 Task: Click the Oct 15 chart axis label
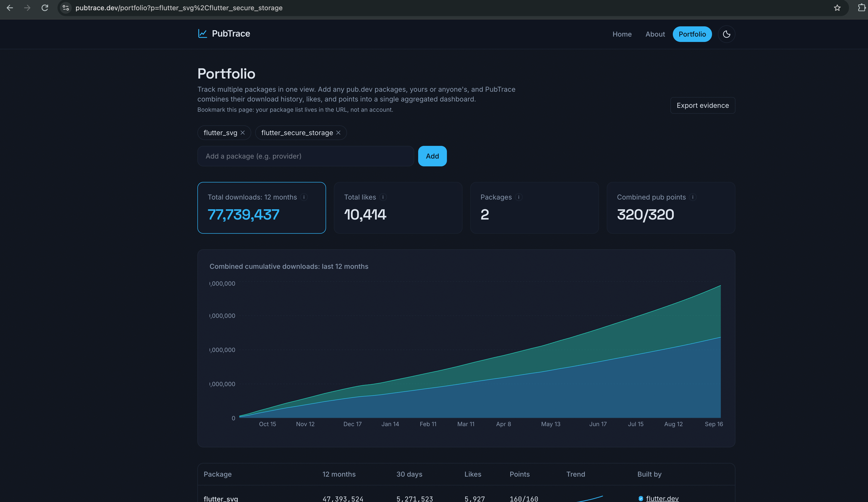coord(267,424)
